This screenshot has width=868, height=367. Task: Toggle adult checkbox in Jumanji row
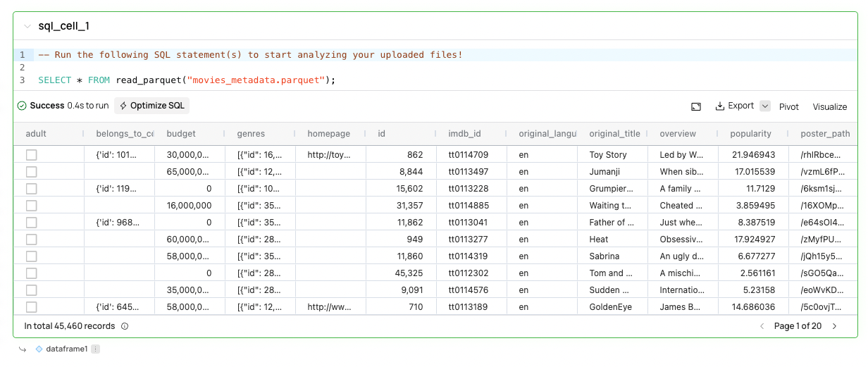click(x=31, y=172)
